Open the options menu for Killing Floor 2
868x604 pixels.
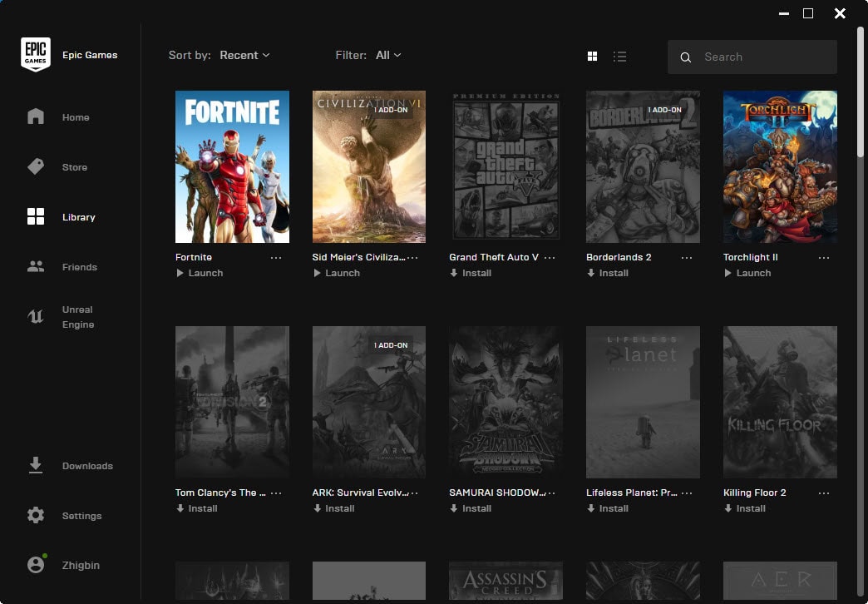[x=824, y=493]
